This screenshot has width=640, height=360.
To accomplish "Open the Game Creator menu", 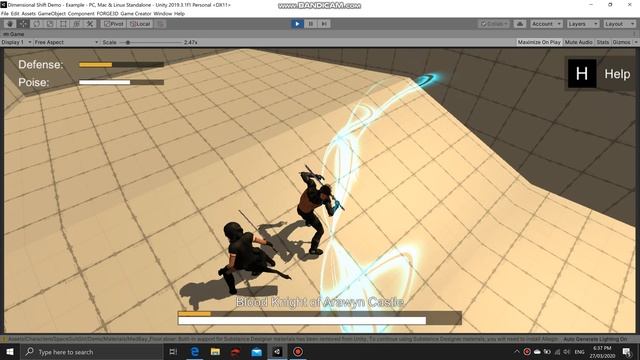I will point(136,13).
